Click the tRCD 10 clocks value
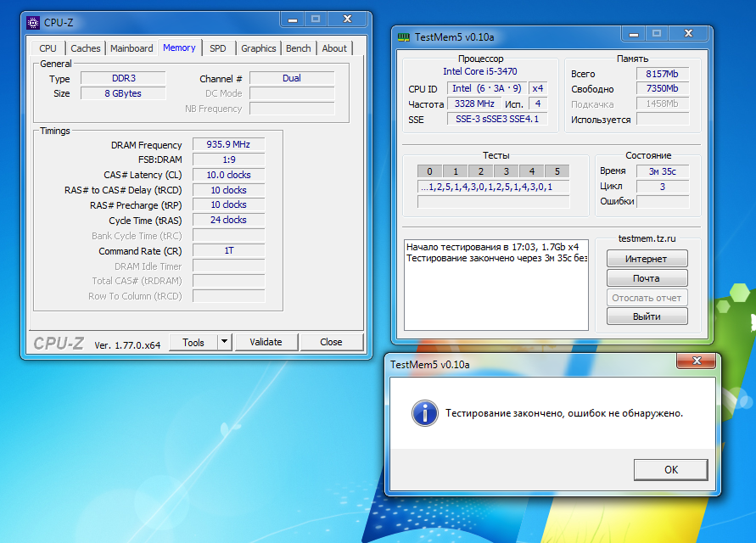Screen dimensions: 756x543 (228, 190)
